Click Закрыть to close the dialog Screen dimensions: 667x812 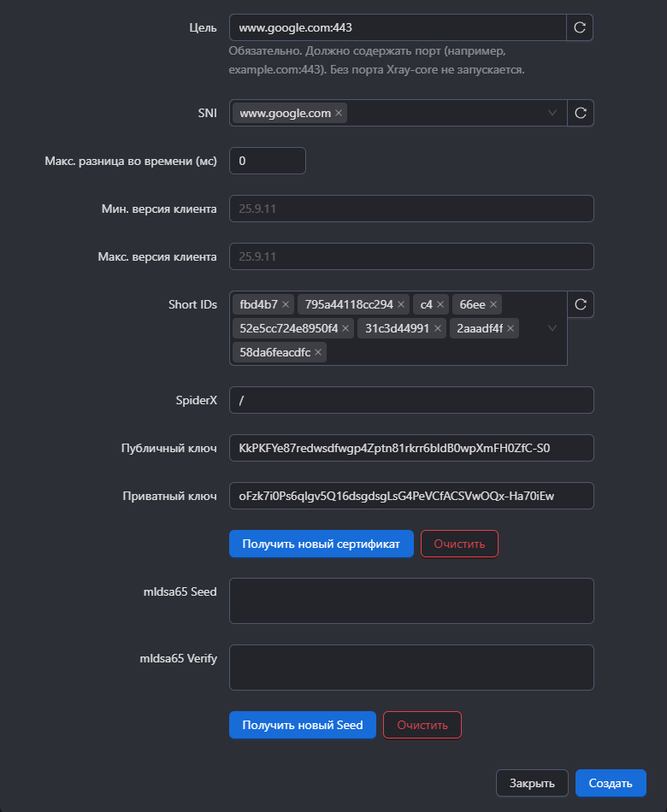point(532,783)
